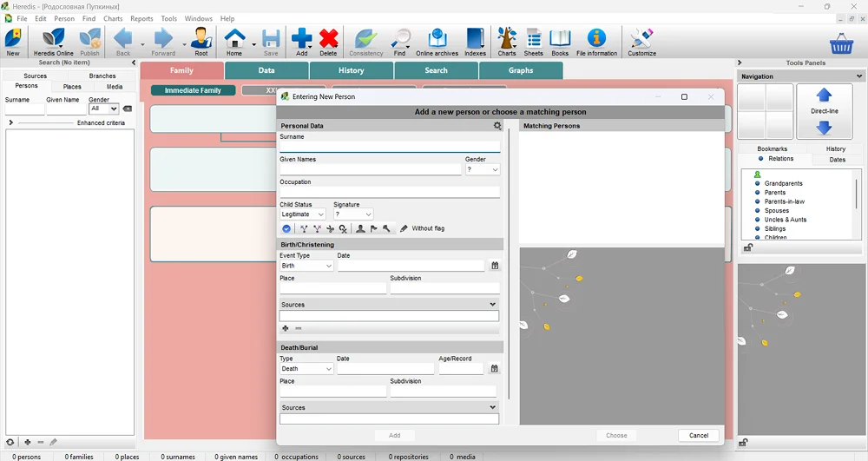Toggle the blue checkmark flag button
The width and height of the screenshot is (868, 461).
tap(286, 229)
